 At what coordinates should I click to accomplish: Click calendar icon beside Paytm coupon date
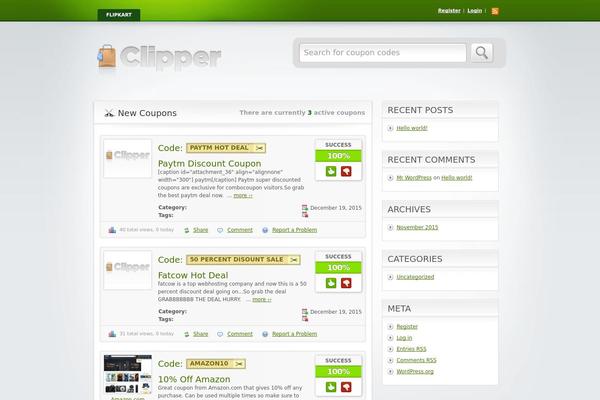coord(305,207)
